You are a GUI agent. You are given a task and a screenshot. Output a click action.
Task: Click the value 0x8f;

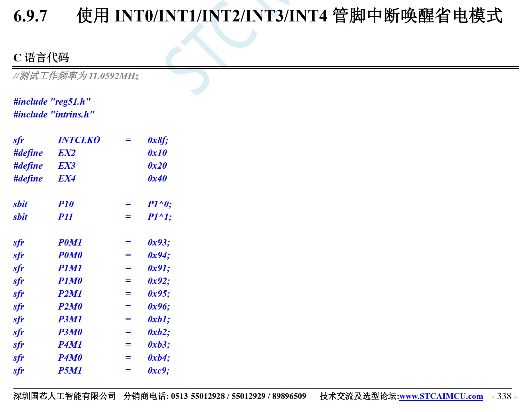[158, 140]
